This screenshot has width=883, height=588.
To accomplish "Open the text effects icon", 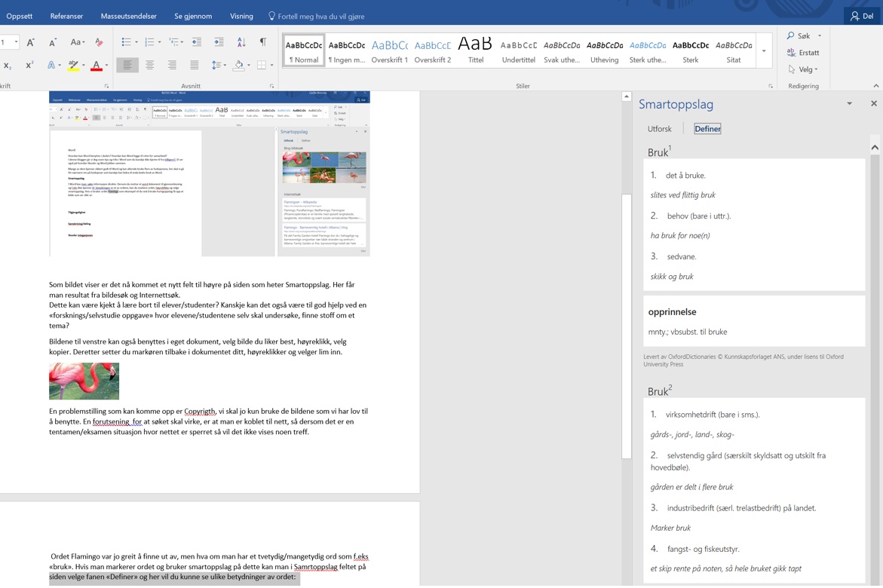I will (x=51, y=64).
